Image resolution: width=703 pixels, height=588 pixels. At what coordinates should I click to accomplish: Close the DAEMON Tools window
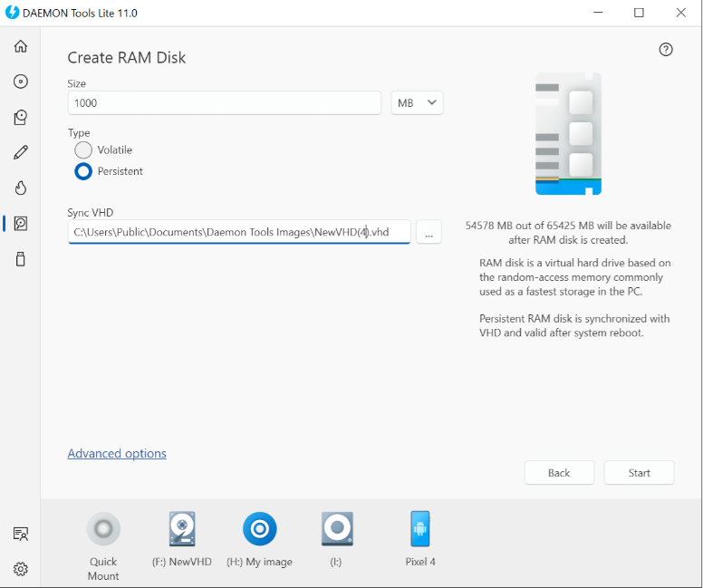(x=680, y=13)
